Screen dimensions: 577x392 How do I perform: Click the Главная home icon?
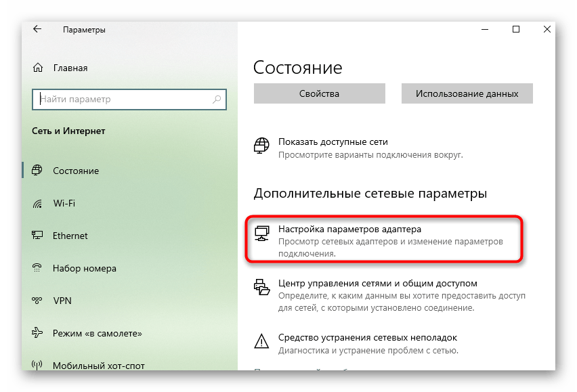click(x=38, y=68)
